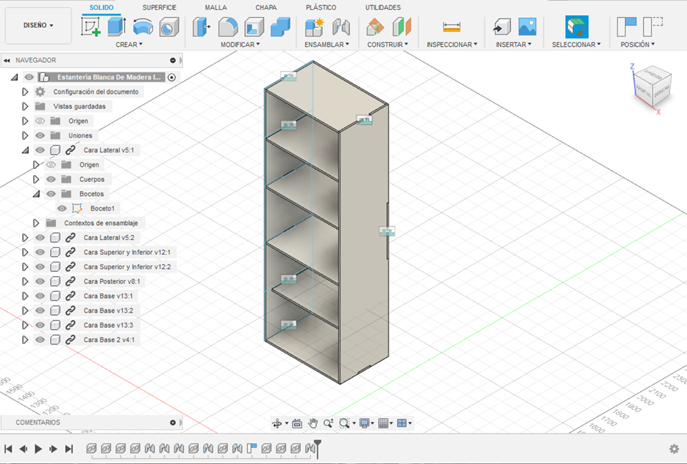
Task: Activate the root component radio button
Action: click(x=172, y=77)
